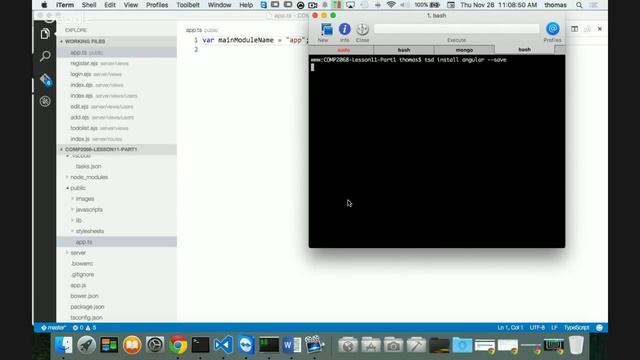
Task: Click the terminal pane in the iTerm window
Action: point(437,151)
